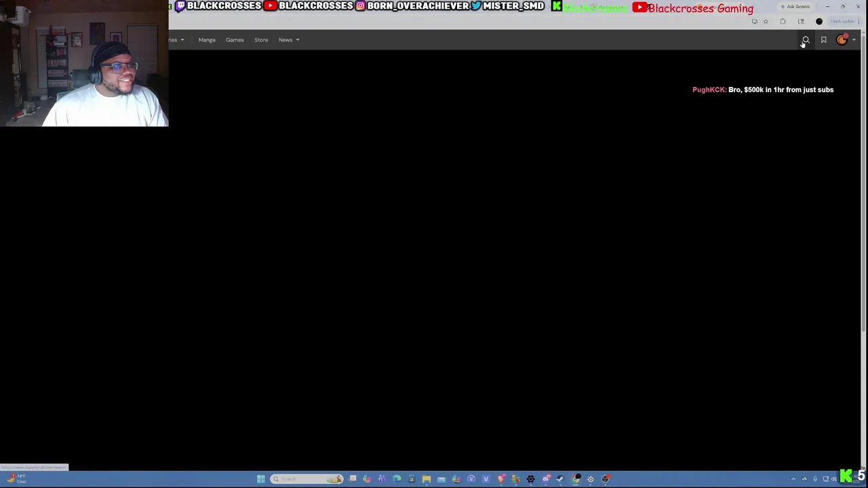Bookmark this page with the star icon

tap(766, 21)
